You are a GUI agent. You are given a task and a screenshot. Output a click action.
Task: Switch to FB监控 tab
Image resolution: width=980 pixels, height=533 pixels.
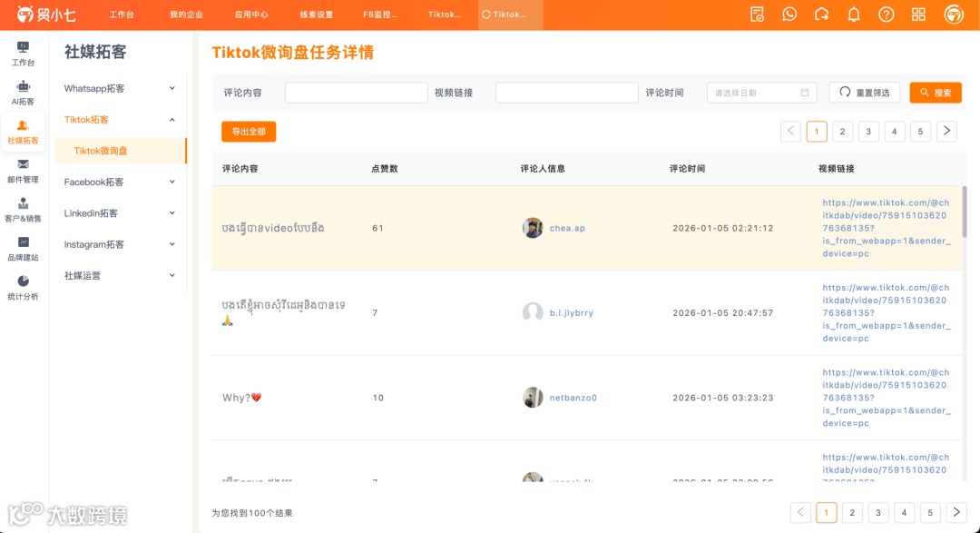[x=380, y=15]
